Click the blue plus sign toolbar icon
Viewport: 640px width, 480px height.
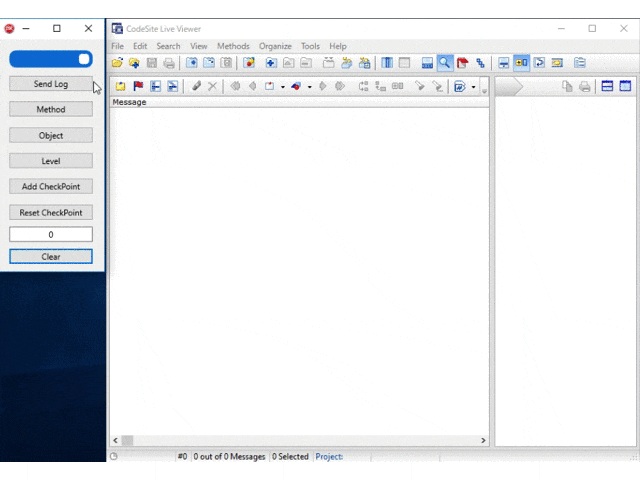click(x=271, y=63)
